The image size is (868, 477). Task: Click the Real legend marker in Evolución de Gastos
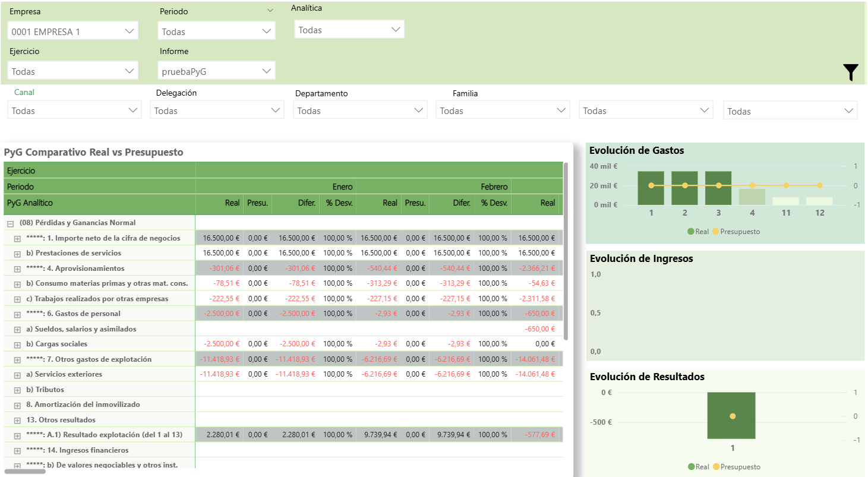[x=691, y=232]
